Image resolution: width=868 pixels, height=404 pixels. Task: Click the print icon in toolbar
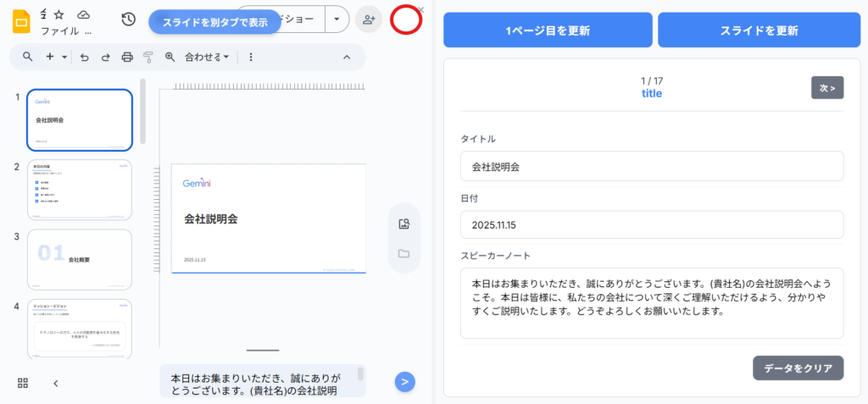(127, 57)
